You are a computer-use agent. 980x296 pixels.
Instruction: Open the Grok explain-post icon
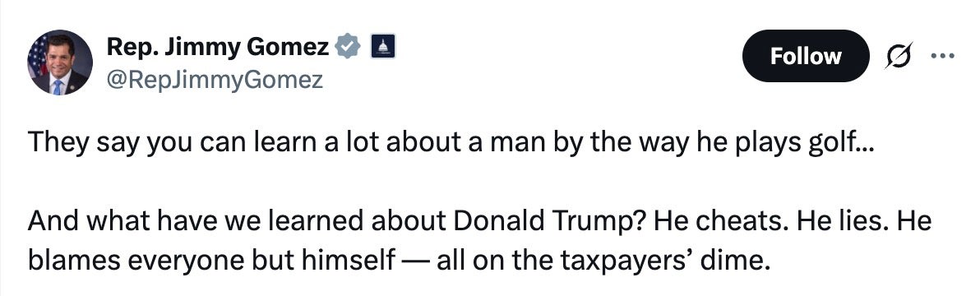click(899, 56)
